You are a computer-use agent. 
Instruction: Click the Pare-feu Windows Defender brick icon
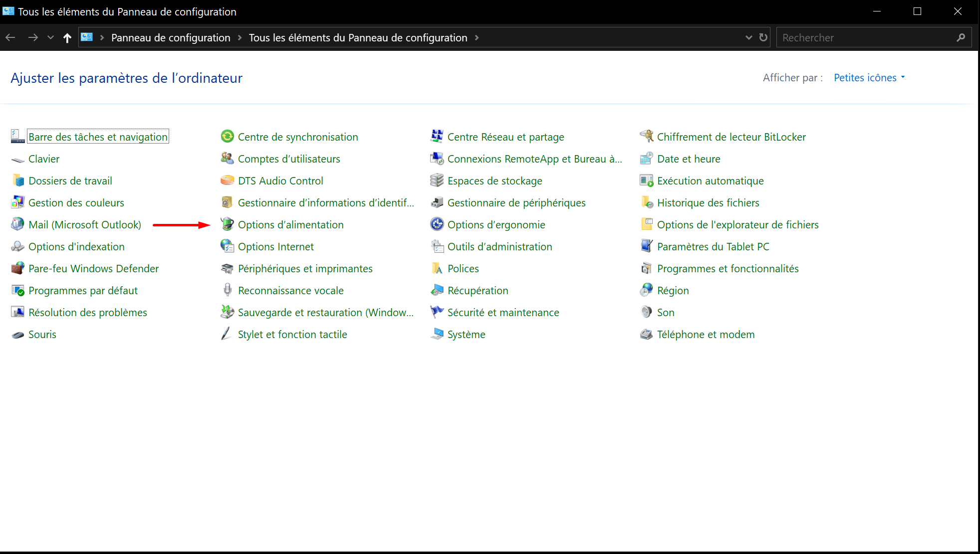[17, 268]
